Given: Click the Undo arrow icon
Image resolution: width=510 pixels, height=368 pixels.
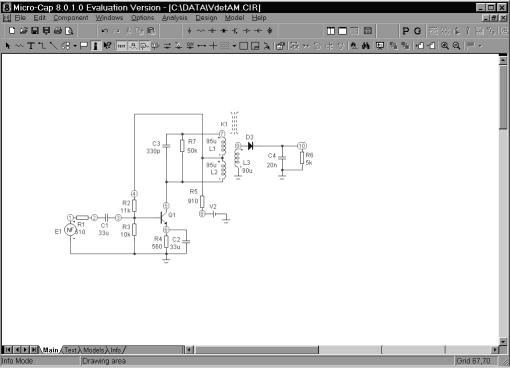Looking at the screenshot, I should pos(105,31).
